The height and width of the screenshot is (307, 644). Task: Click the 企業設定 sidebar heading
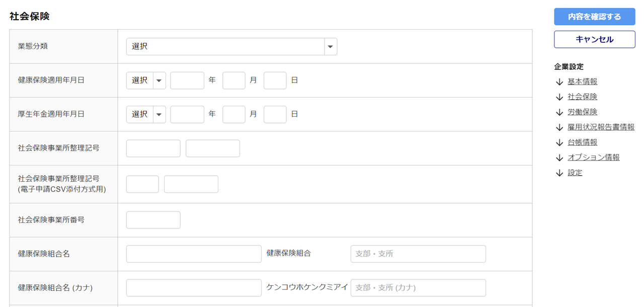[569, 66]
